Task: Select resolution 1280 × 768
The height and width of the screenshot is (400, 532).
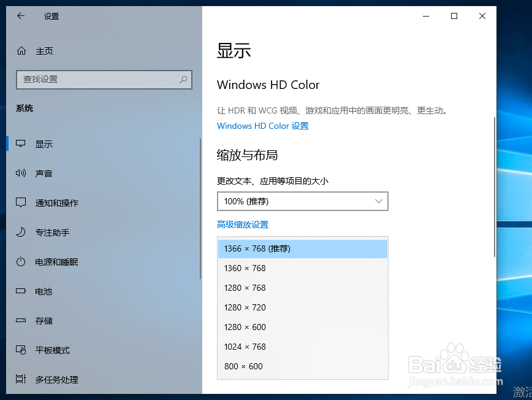Action: 303,288
